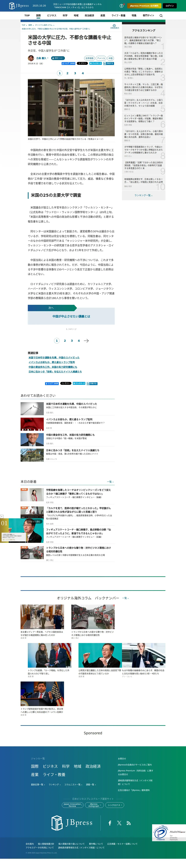Go to page 2 in the upper pagination
Screen dimensions: 186x868
pyautogui.click(x=67, y=73)
